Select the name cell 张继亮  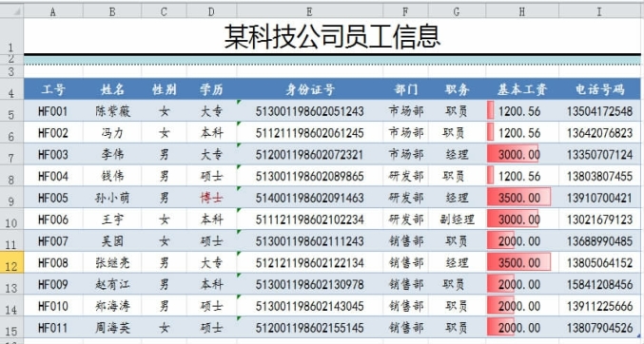112,262
